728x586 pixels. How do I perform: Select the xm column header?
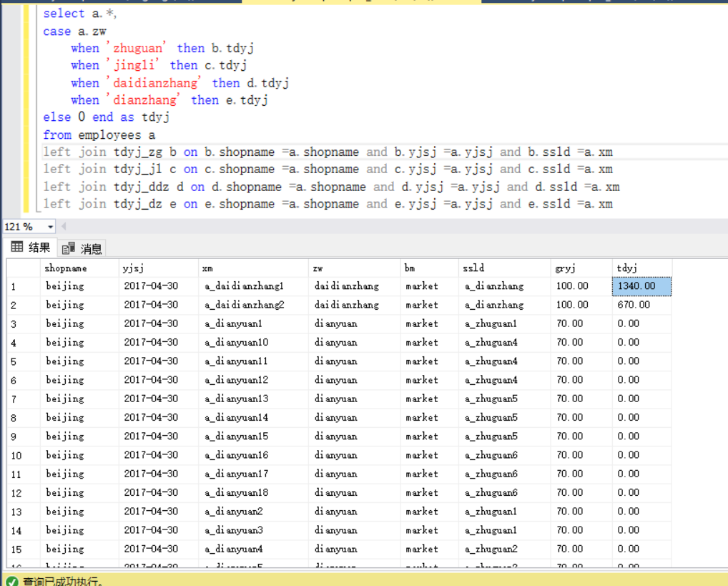point(253,268)
